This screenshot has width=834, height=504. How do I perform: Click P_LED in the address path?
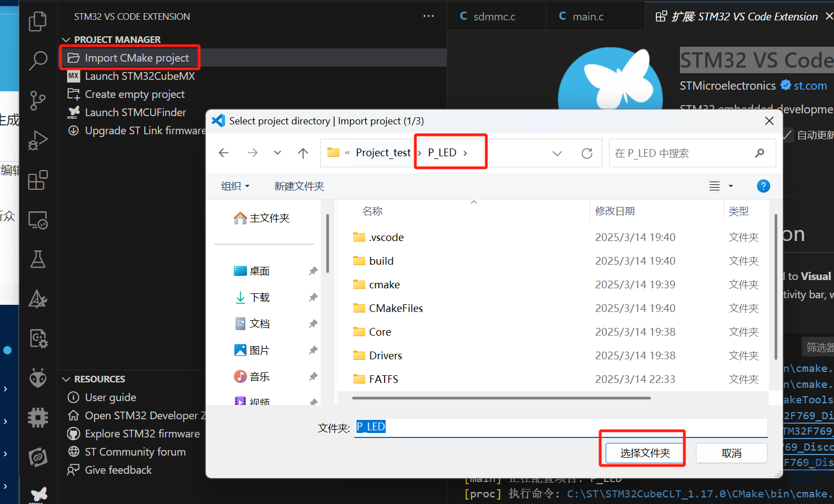(x=442, y=152)
